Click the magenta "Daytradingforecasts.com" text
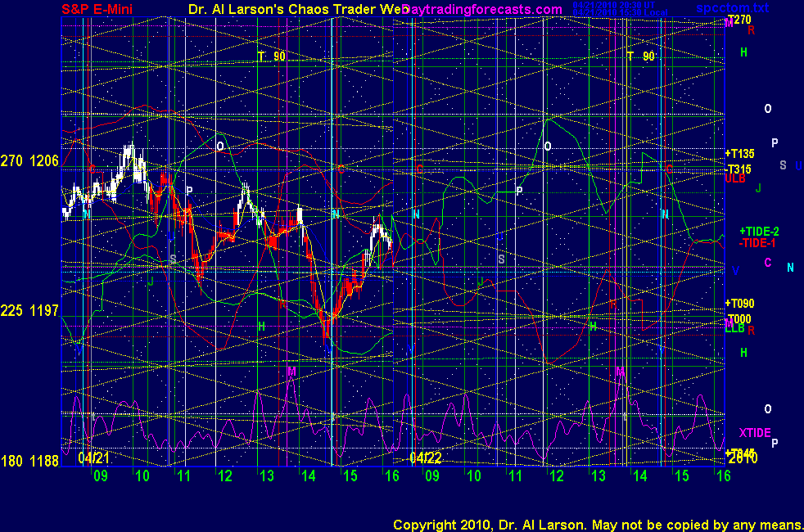The image size is (804, 532). [482, 9]
